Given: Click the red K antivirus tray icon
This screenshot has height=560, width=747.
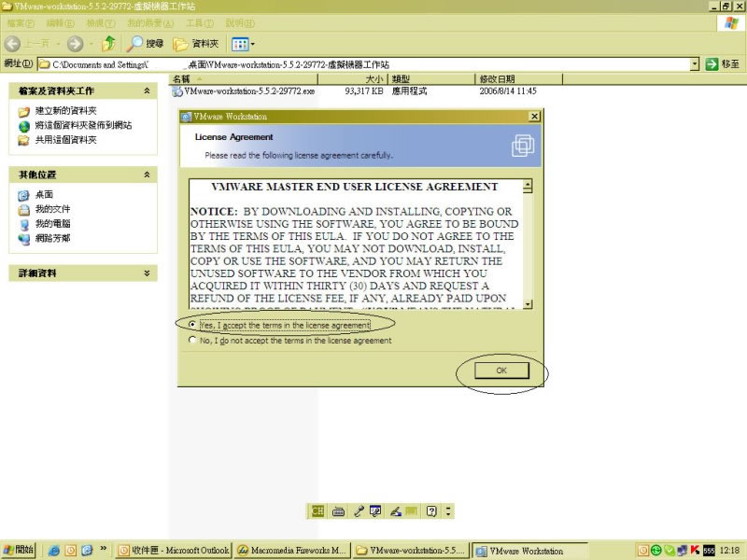Looking at the screenshot, I should point(695,551).
